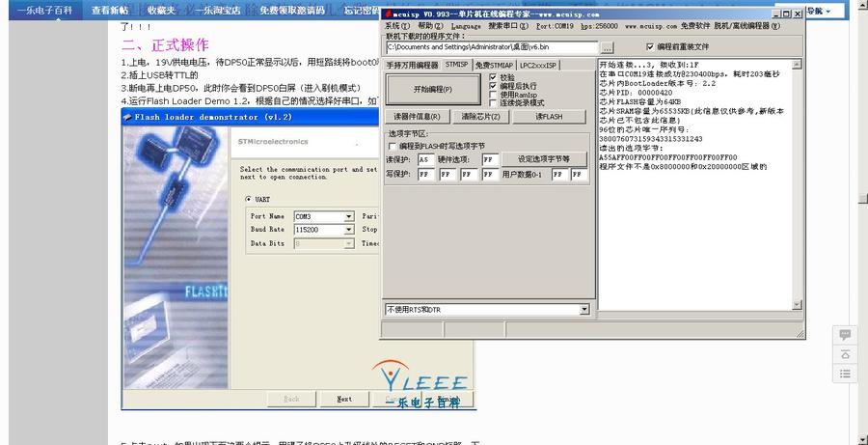Switch to the 免费STMIAP tab
Screen dimensions: 868x445
tap(494, 65)
